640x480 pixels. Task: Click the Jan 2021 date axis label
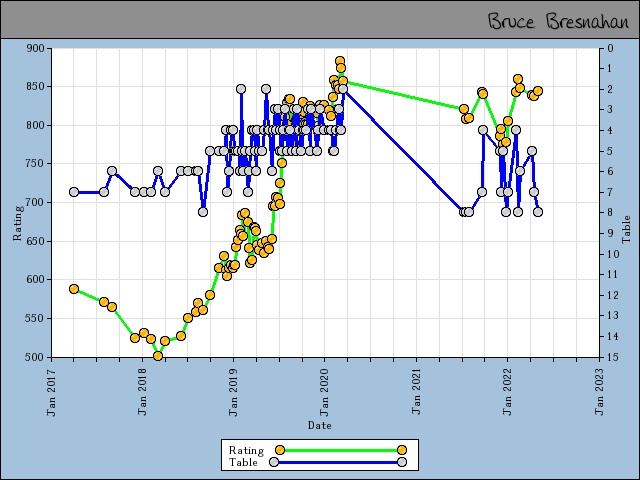click(416, 392)
